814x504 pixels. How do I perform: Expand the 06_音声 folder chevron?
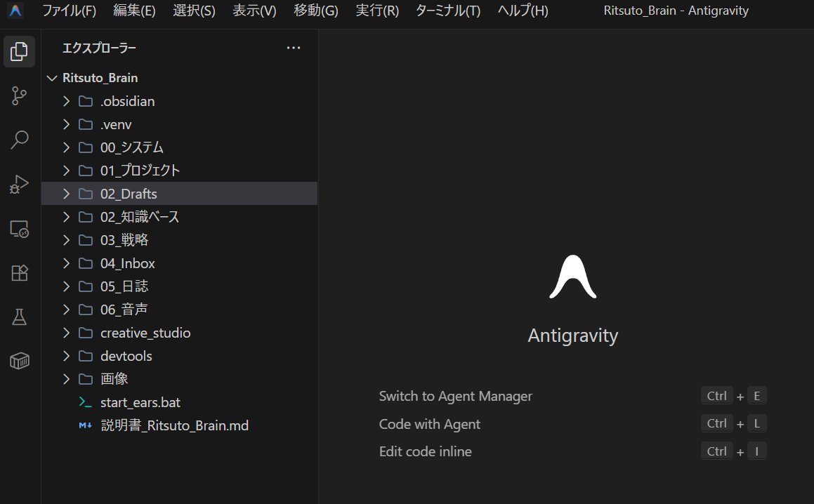[66, 310]
